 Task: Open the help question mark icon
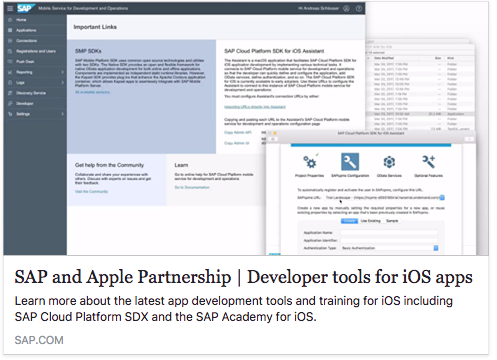coord(359,9)
